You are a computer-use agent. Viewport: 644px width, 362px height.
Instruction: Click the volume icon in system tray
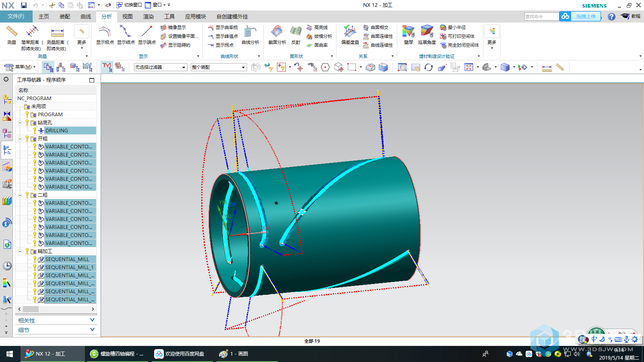click(576, 354)
